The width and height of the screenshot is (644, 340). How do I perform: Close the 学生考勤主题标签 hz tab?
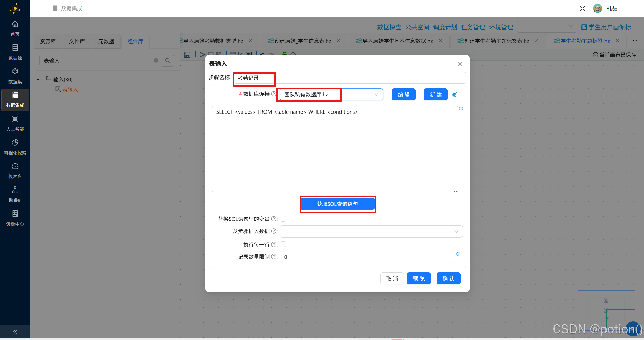click(617, 40)
